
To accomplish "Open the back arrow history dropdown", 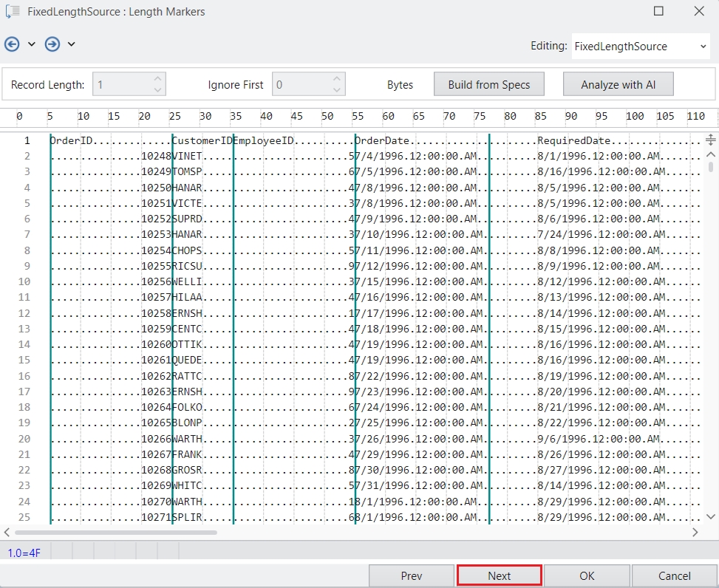I will [32, 44].
